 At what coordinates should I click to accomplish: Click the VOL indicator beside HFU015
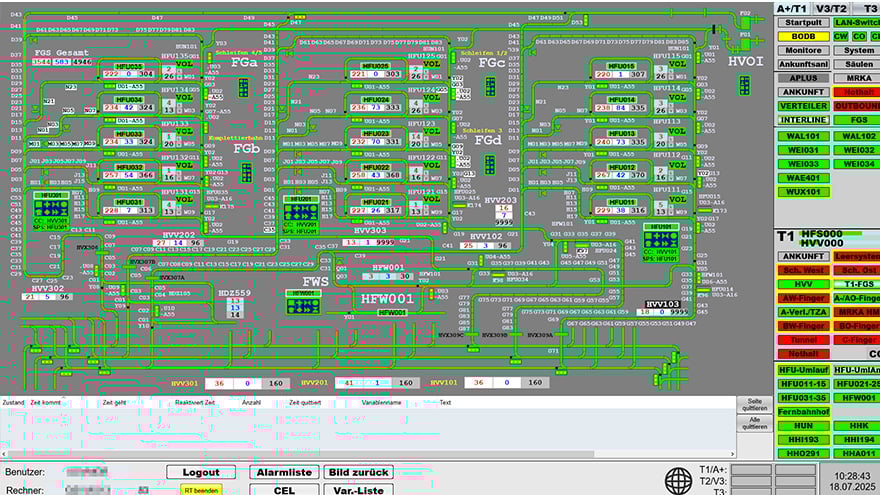pyautogui.click(x=677, y=65)
